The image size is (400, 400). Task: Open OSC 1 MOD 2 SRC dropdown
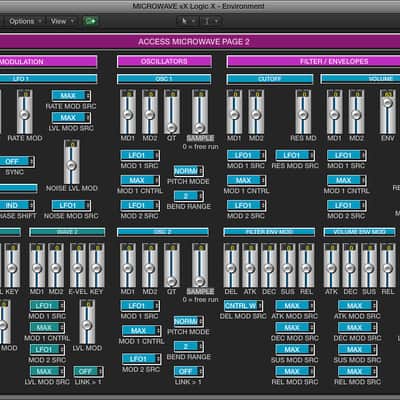140,205
